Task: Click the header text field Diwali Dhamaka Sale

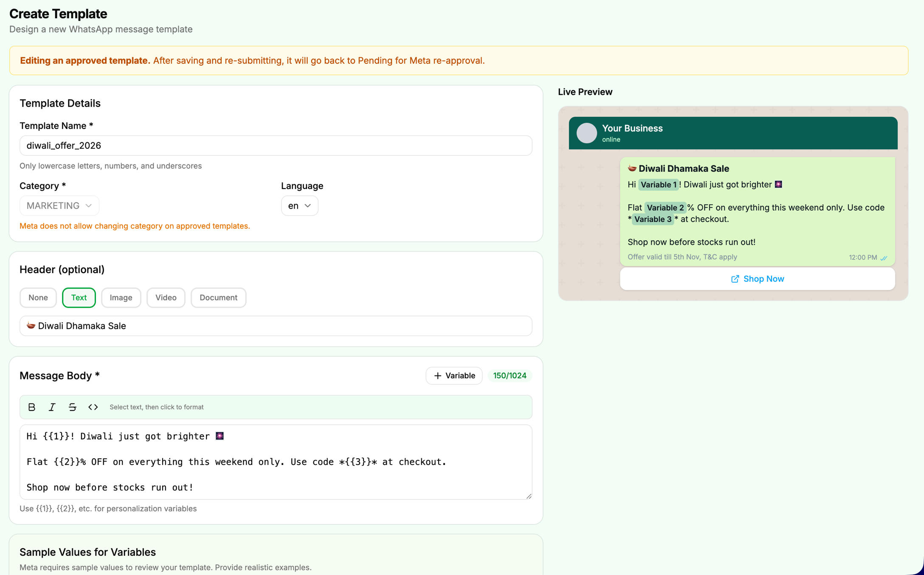Action: [276, 326]
